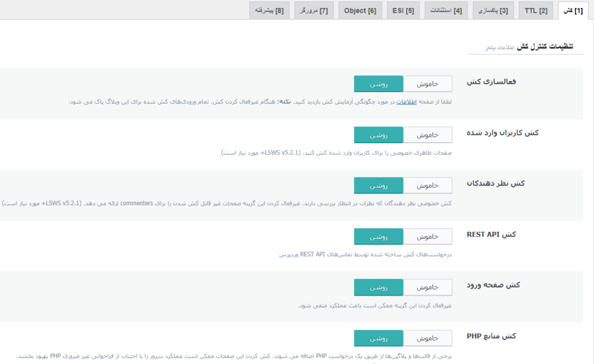Image resolution: width=594 pixels, height=364 pixels.
Task: Open the پاکسازی [3] purge tab
Action: pyautogui.click(x=493, y=10)
